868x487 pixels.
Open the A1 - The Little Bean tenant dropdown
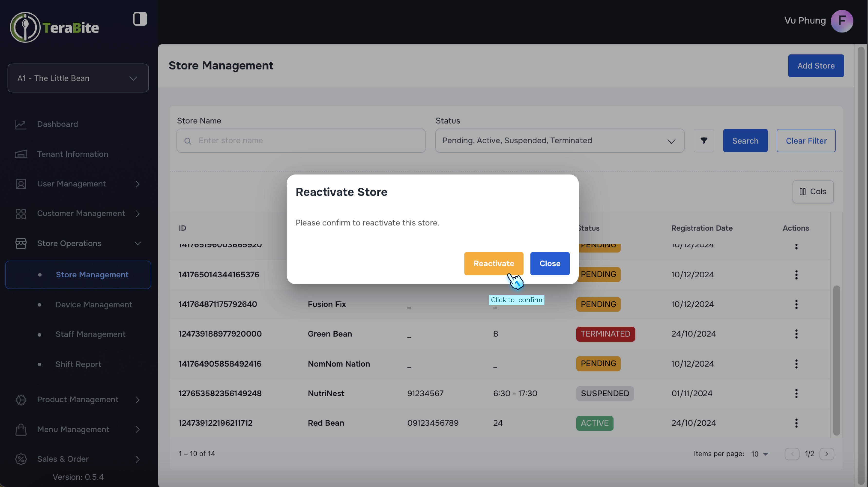pyautogui.click(x=78, y=78)
